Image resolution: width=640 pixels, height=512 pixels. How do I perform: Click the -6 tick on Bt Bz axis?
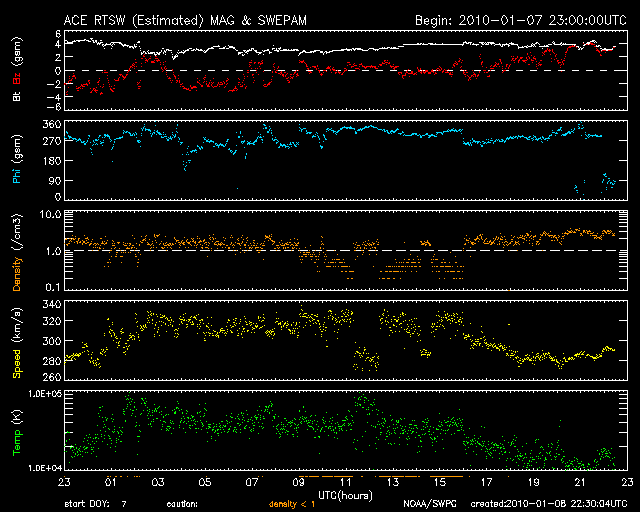pyautogui.click(x=55, y=107)
